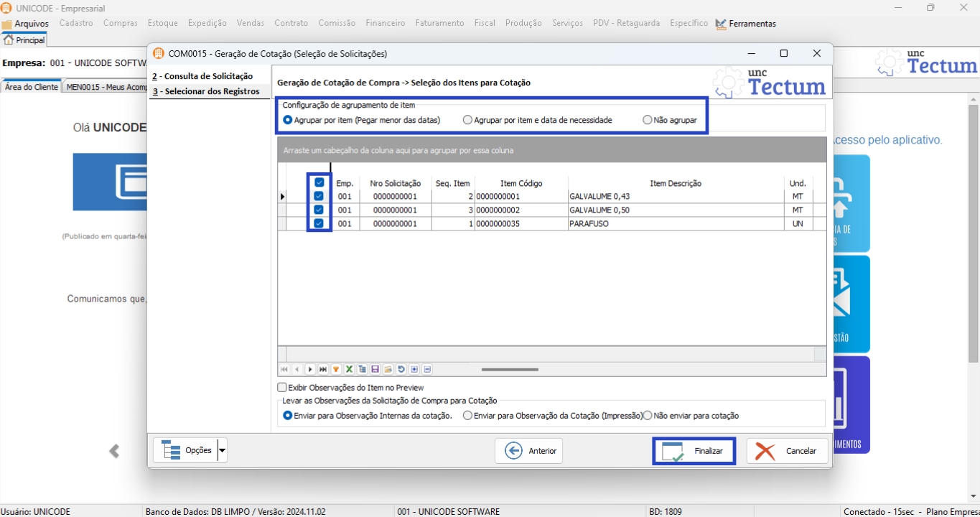Enable Exibir Observações do Item no Preview
This screenshot has height=517, width=980.
pos(282,388)
